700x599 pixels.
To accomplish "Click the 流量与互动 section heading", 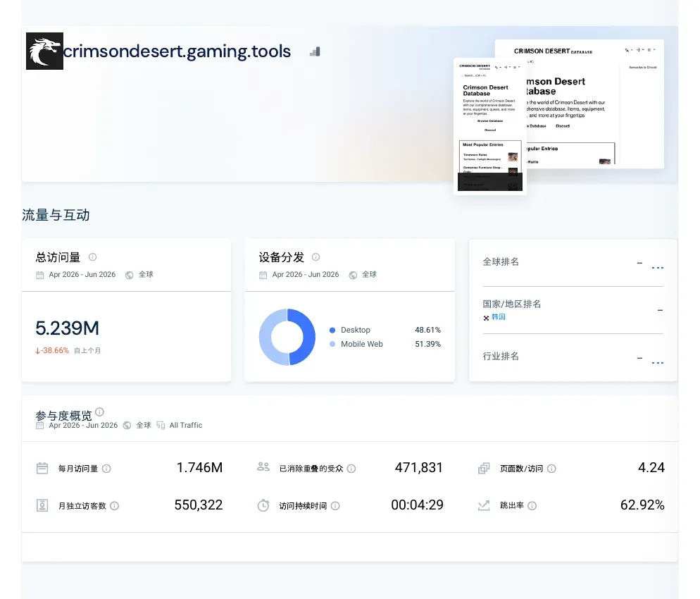I will pyautogui.click(x=56, y=216).
